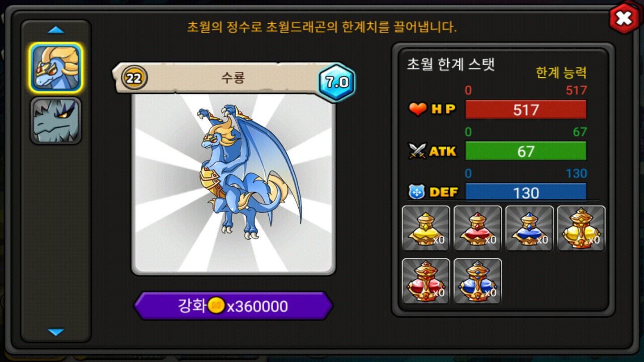Select the small blue essence potion
Screen dimensions: 644x362
pos(530,229)
